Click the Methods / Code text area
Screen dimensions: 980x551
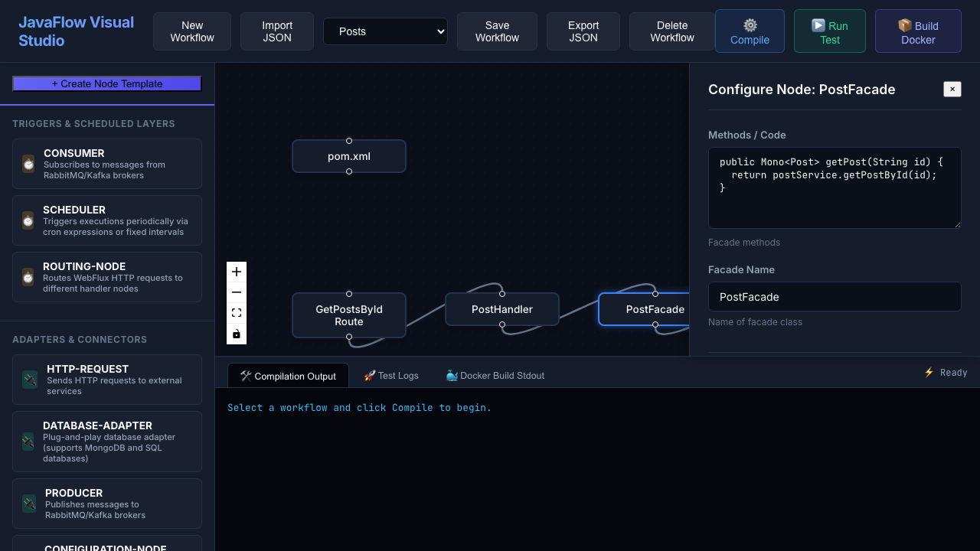(835, 187)
